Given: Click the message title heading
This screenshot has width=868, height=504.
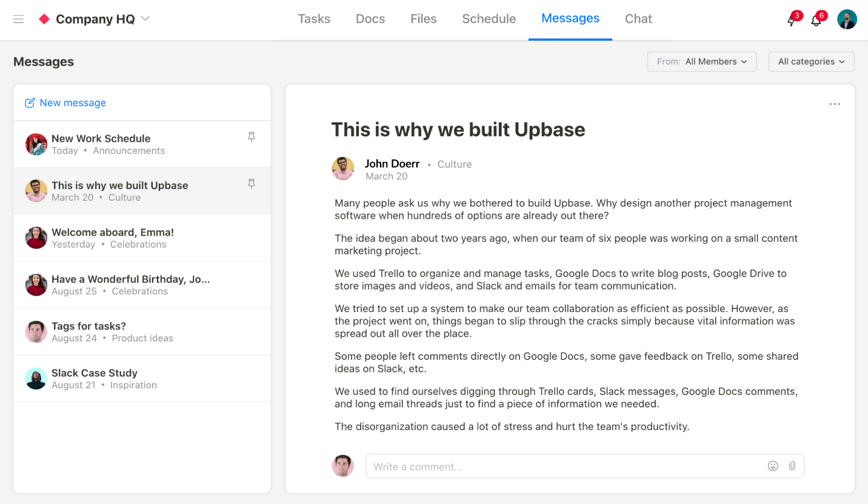Looking at the screenshot, I should (x=458, y=130).
